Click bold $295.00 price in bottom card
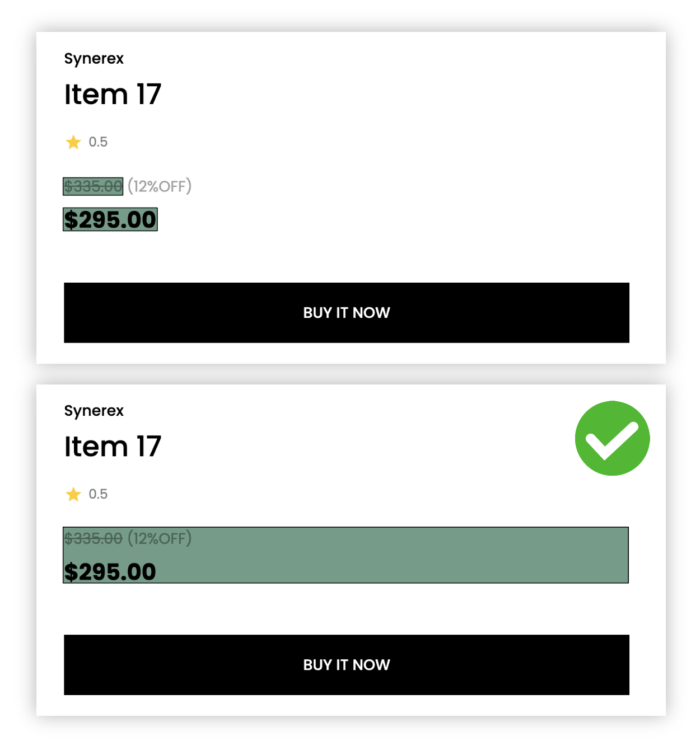 pyautogui.click(x=110, y=571)
